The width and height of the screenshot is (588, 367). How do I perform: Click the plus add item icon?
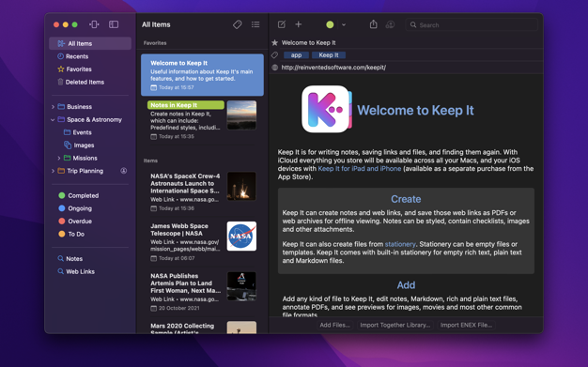click(x=298, y=24)
